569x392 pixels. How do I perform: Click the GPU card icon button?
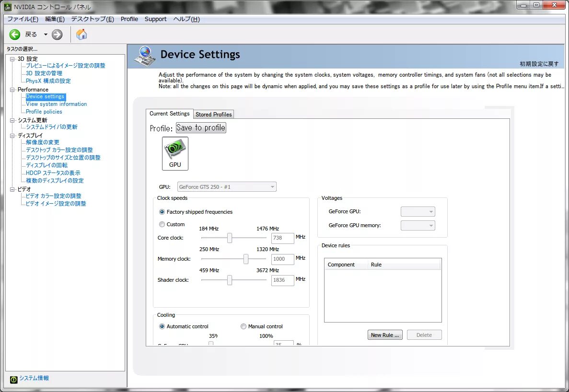click(175, 153)
